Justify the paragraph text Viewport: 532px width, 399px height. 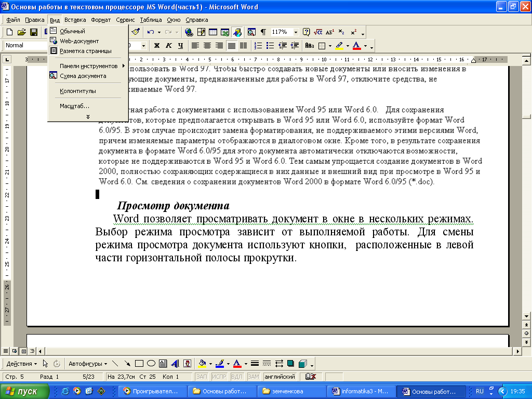(231, 46)
